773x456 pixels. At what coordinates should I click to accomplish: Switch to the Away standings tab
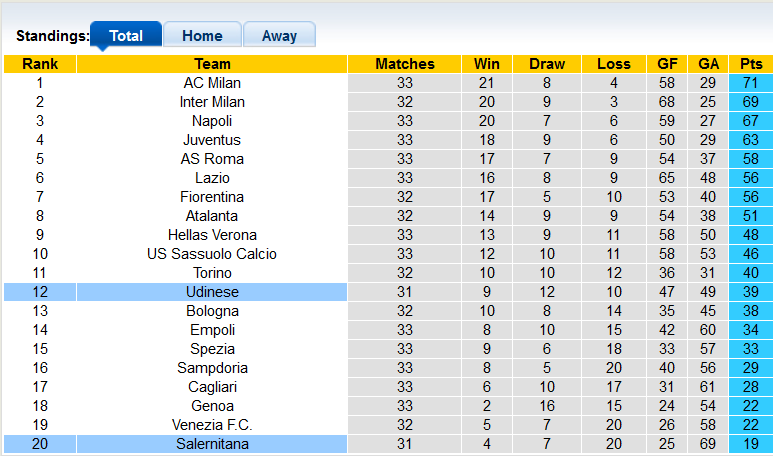pyautogui.click(x=279, y=36)
